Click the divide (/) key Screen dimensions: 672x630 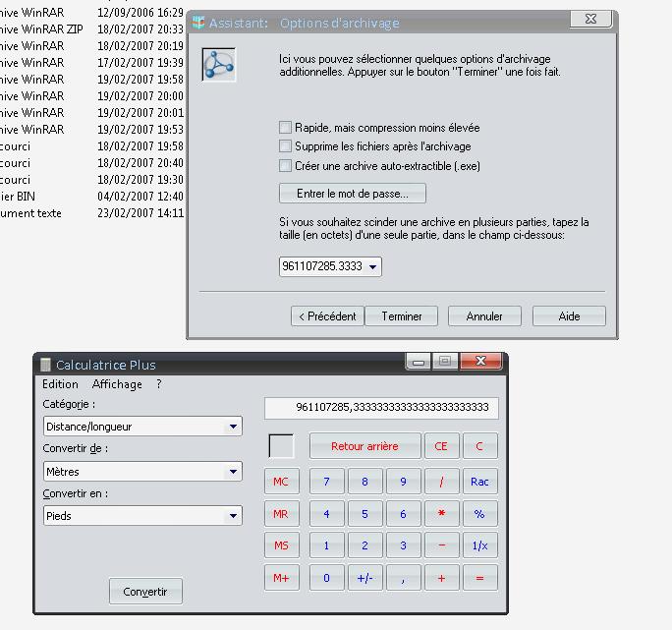tap(441, 482)
